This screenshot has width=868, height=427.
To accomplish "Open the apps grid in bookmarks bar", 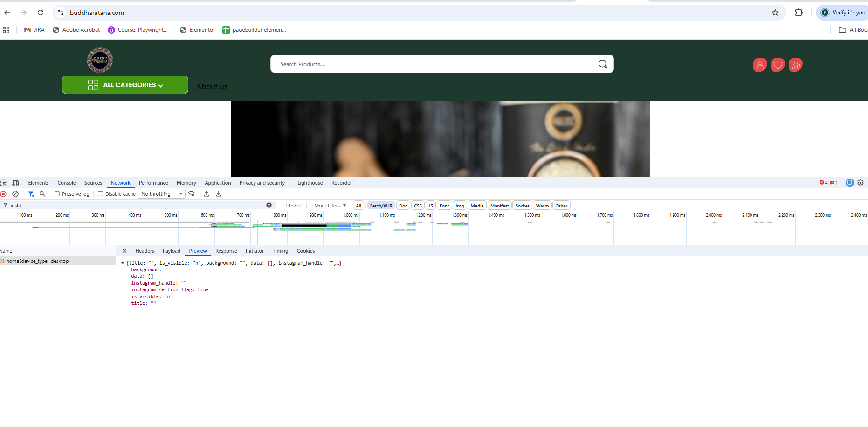I will tap(6, 30).
